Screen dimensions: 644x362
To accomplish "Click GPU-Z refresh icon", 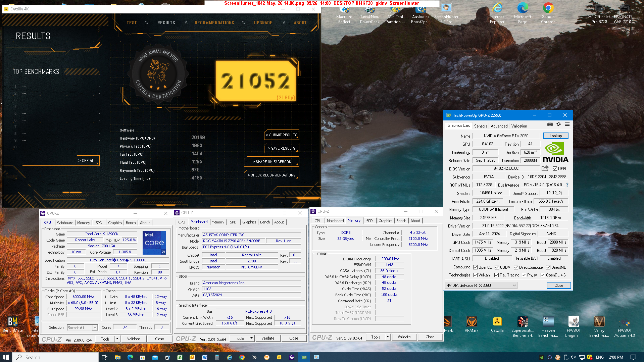I will click(x=558, y=124).
